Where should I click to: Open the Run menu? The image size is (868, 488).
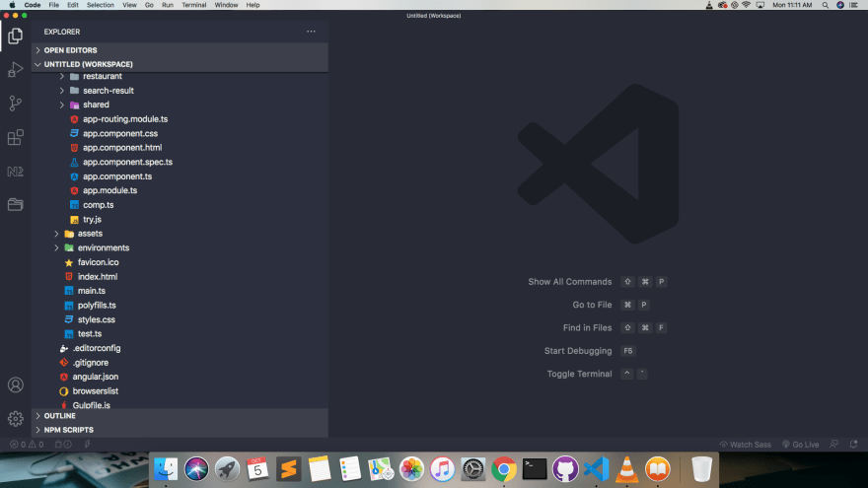click(x=167, y=5)
